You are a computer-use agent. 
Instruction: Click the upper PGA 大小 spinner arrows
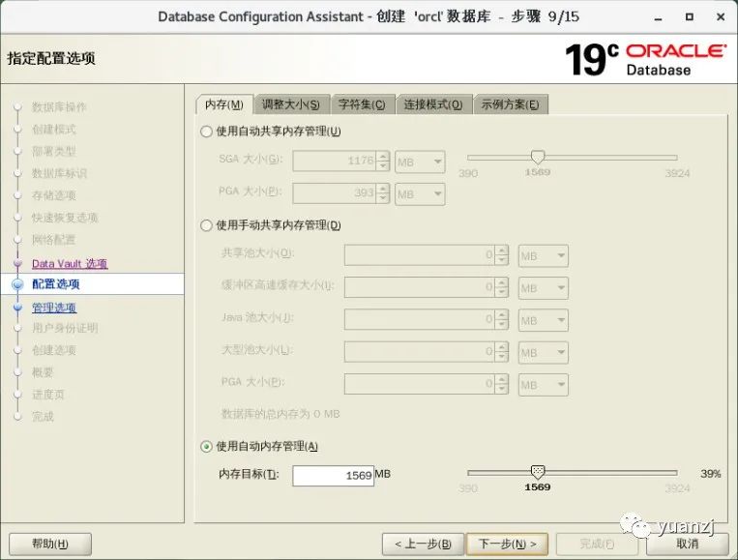[x=383, y=193]
